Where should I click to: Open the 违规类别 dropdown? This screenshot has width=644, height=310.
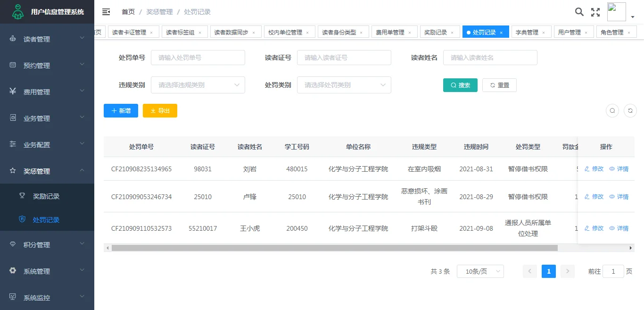click(198, 85)
